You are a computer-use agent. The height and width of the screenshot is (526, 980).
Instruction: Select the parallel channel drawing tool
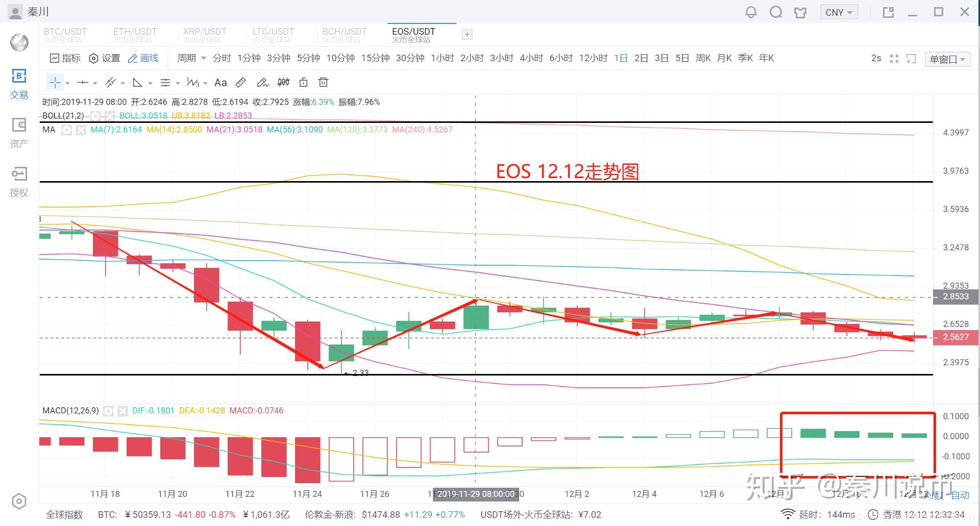pyautogui.click(x=110, y=83)
